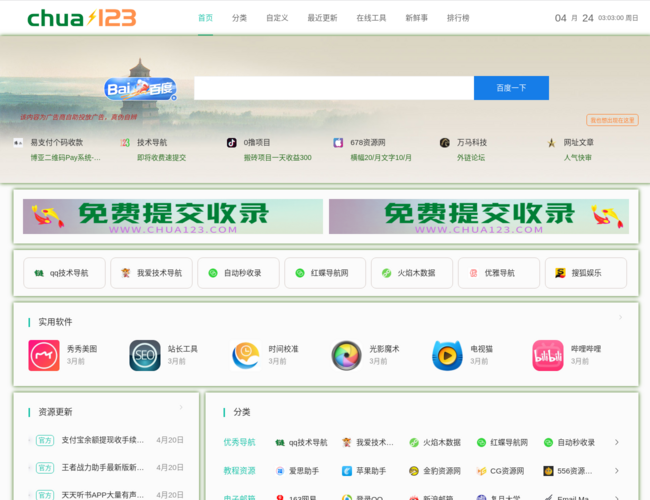Click the CG资源网 icon
Image resolution: width=650 pixels, height=500 pixels.
481,471
